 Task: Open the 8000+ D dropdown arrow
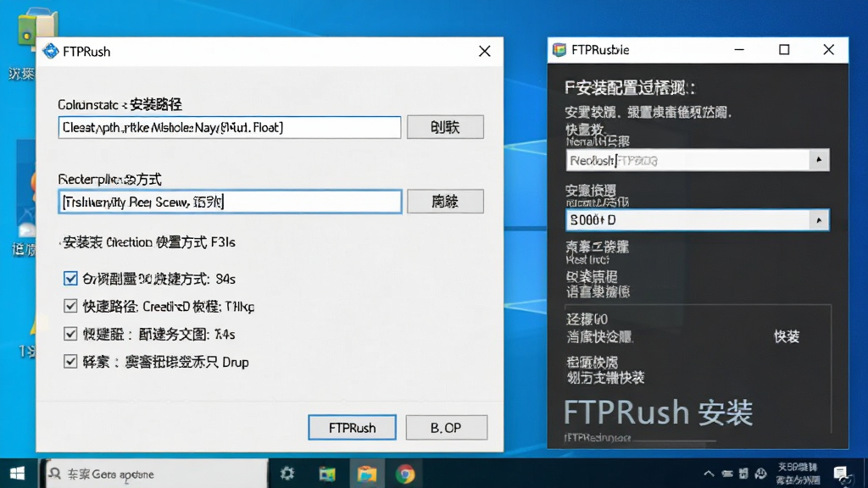tap(819, 220)
